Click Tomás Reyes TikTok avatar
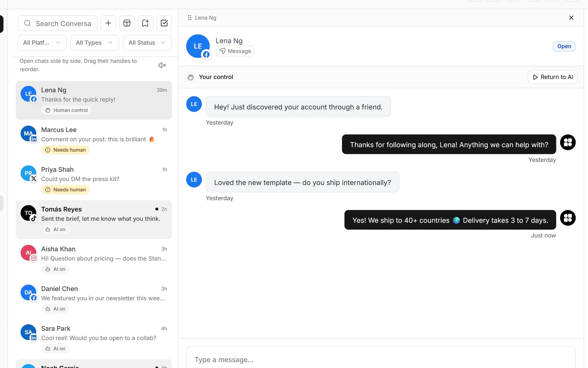Viewport: 588px width, 368px height. [x=29, y=213]
